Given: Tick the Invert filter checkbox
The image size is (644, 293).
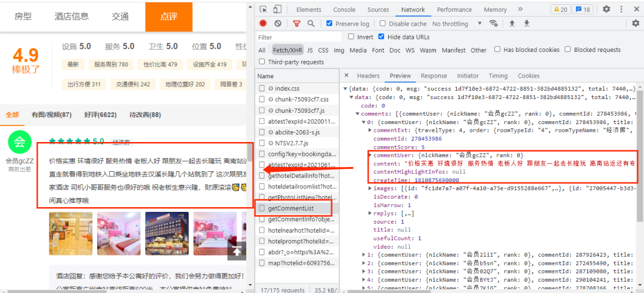Looking at the screenshot, I should (351, 36).
